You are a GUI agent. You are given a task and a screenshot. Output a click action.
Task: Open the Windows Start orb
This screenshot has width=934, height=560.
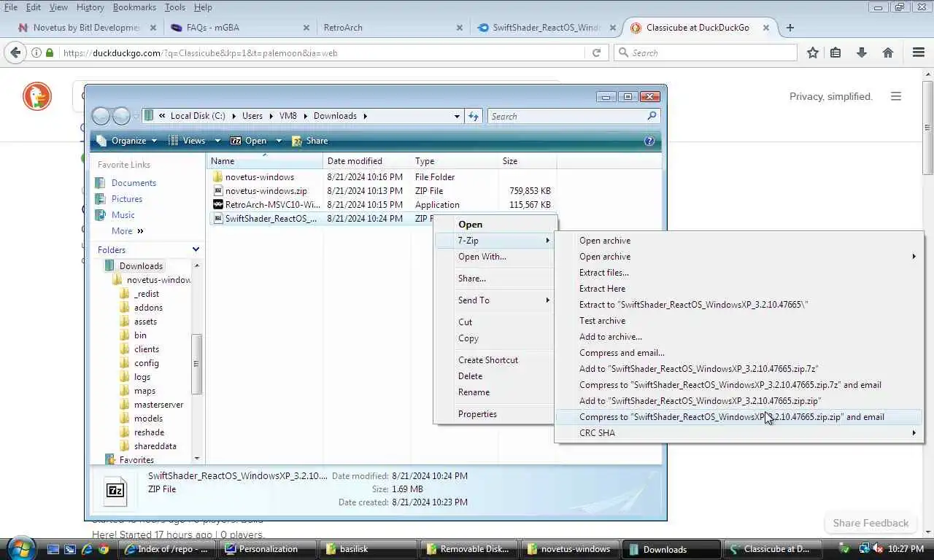click(x=20, y=548)
